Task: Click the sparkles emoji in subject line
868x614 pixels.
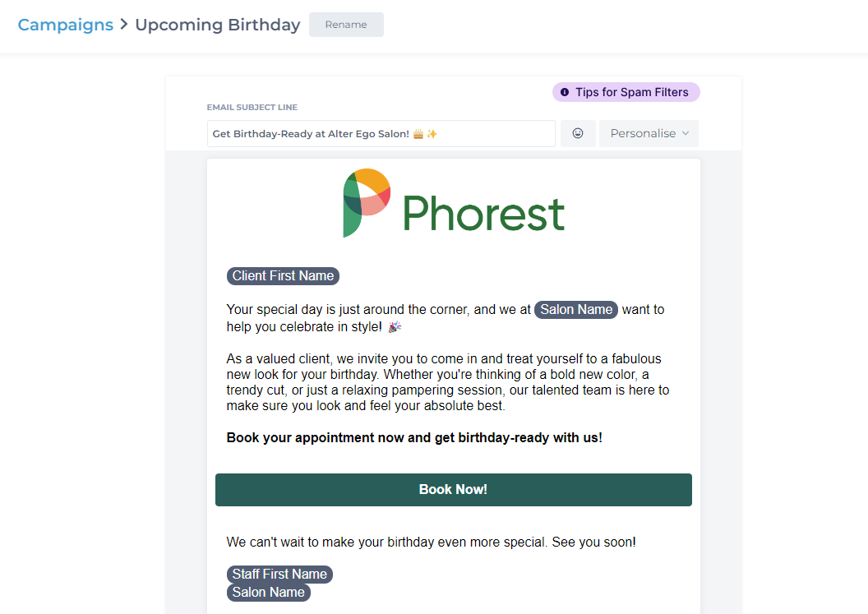Action: point(432,134)
